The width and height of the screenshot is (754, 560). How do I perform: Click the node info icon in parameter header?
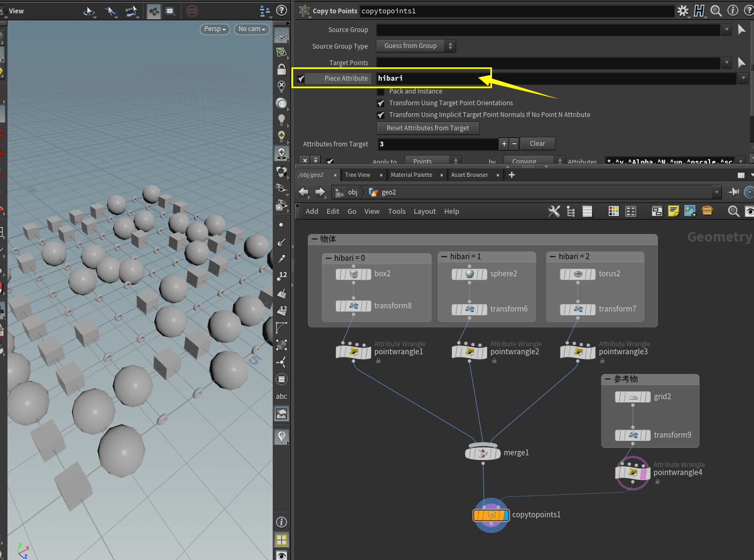pos(733,11)
